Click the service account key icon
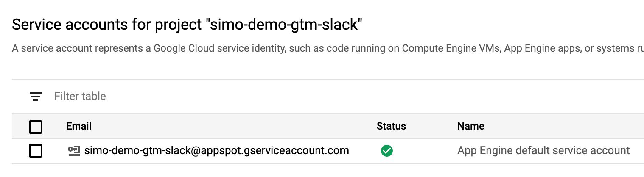This screenshot has height=177, width=644. click(x=74, y=151)
